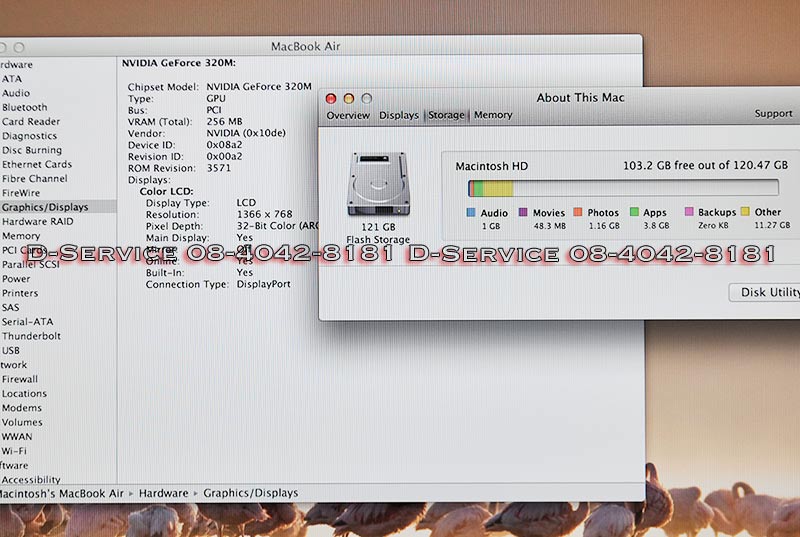Select ATA in the hardware sidebar
Viewport: 800px width, 537px height.
point(12,79)
